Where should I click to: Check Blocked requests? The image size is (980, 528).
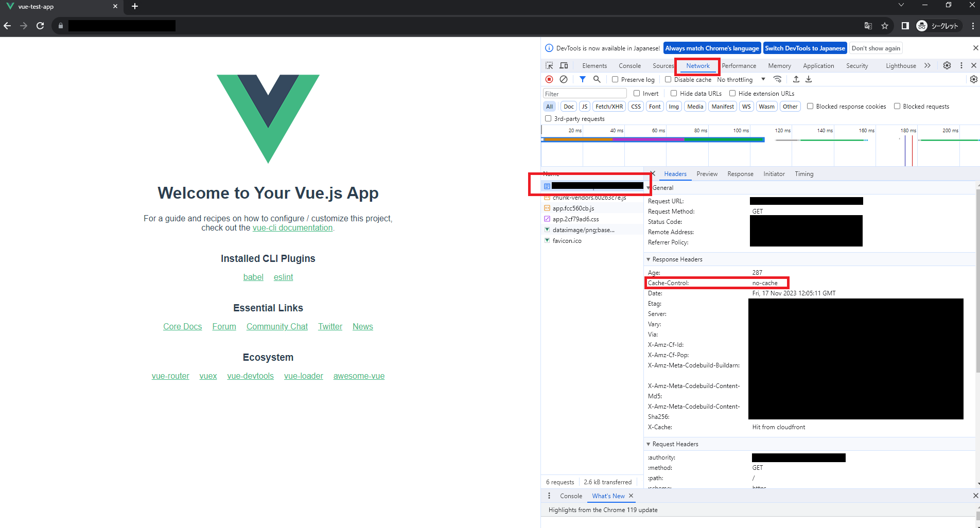(897, 106)
